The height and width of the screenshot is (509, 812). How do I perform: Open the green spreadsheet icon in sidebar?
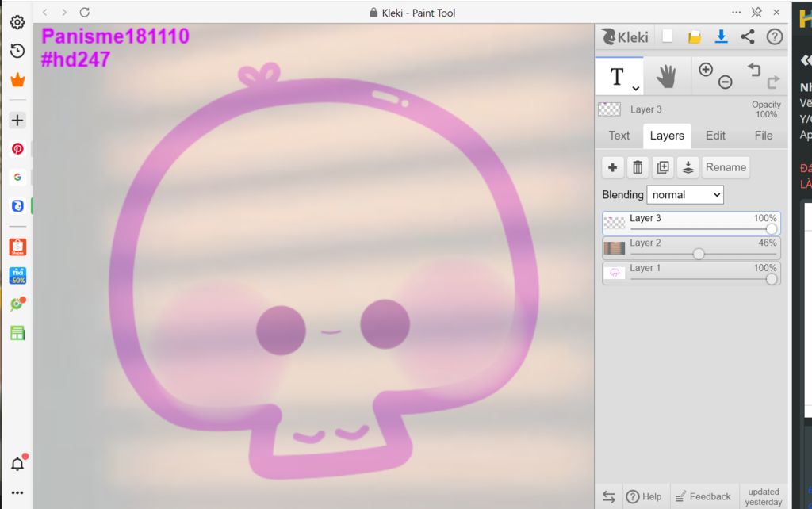17,333
